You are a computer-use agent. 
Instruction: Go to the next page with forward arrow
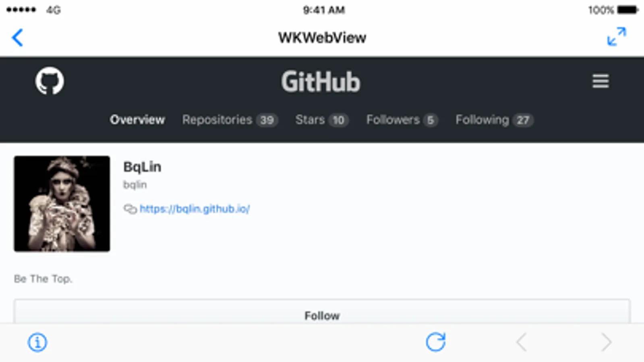[x=606, y=342]
